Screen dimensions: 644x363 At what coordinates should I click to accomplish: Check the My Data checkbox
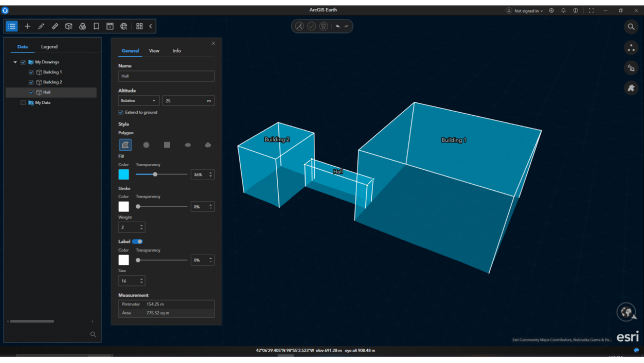pyautogui.click(x=23, y=103)
